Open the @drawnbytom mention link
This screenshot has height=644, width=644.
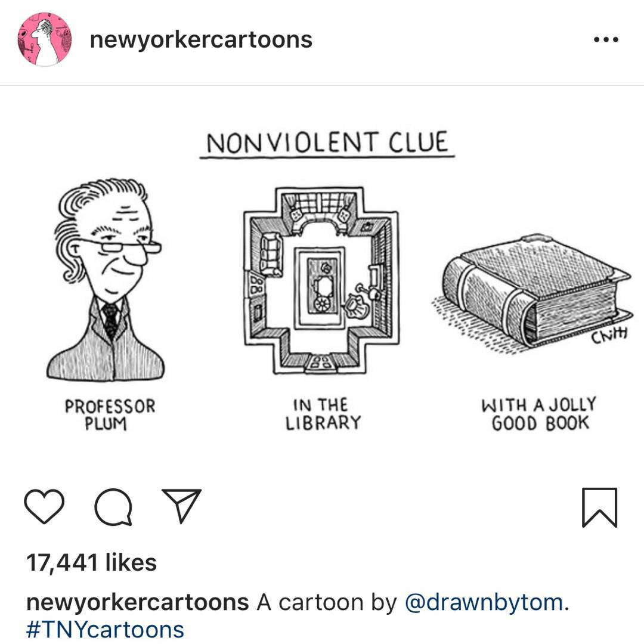(484, 602)
